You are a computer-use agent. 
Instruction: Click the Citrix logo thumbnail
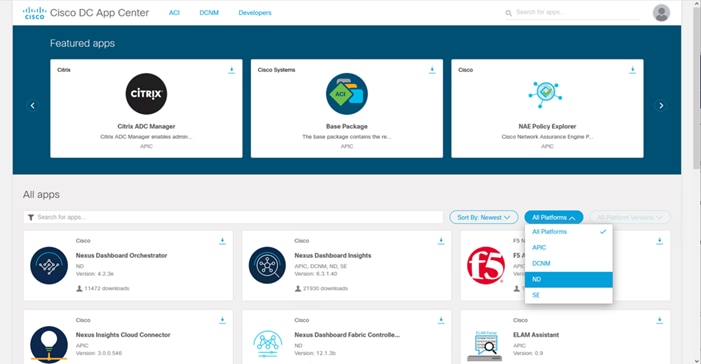click(x=146, y=94)
